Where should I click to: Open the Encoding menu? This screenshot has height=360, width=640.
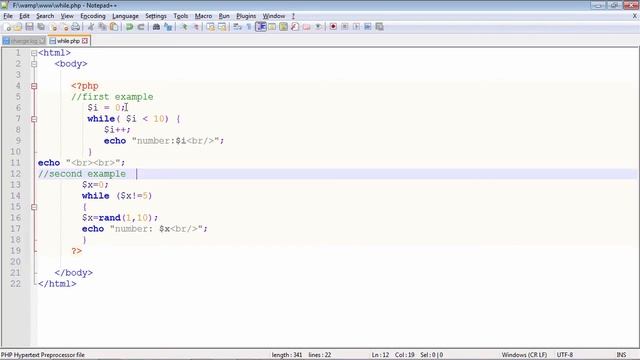pos(93,16)
